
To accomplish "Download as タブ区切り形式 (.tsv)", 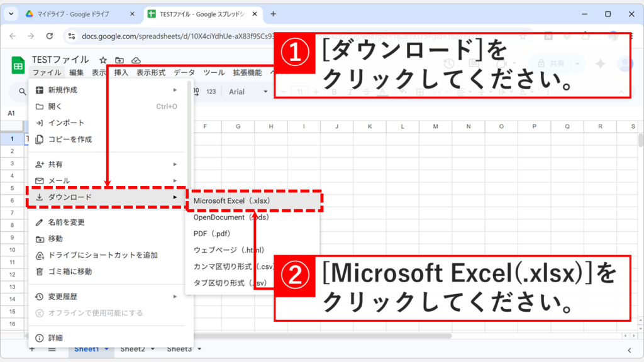I will click(231, 283).
